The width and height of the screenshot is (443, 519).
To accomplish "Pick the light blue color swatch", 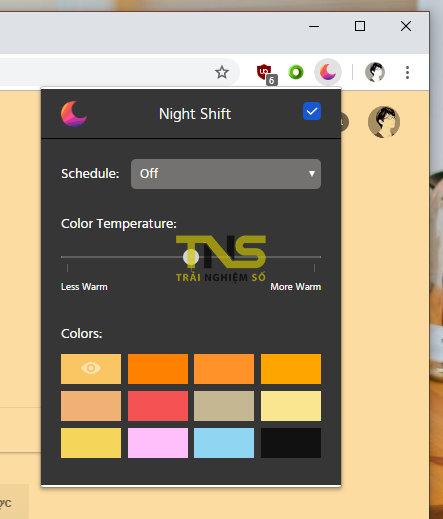I will click(224, 443).
